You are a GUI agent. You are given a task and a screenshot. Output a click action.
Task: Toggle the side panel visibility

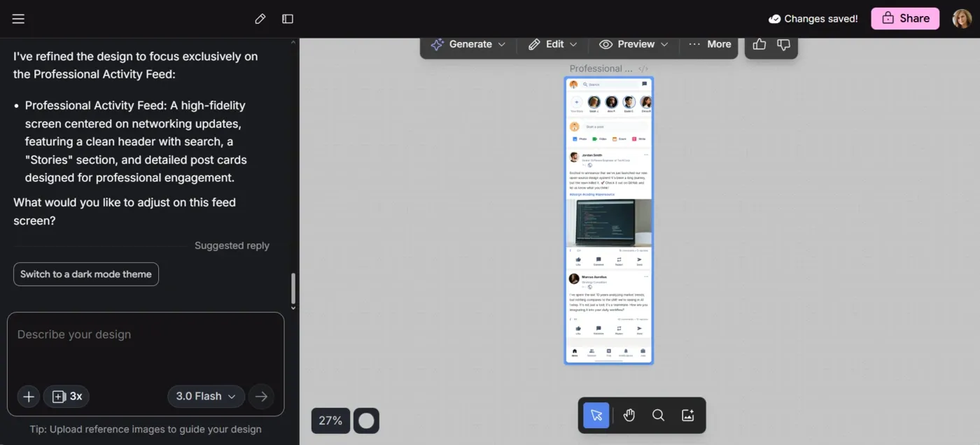[x=288, y=18]
